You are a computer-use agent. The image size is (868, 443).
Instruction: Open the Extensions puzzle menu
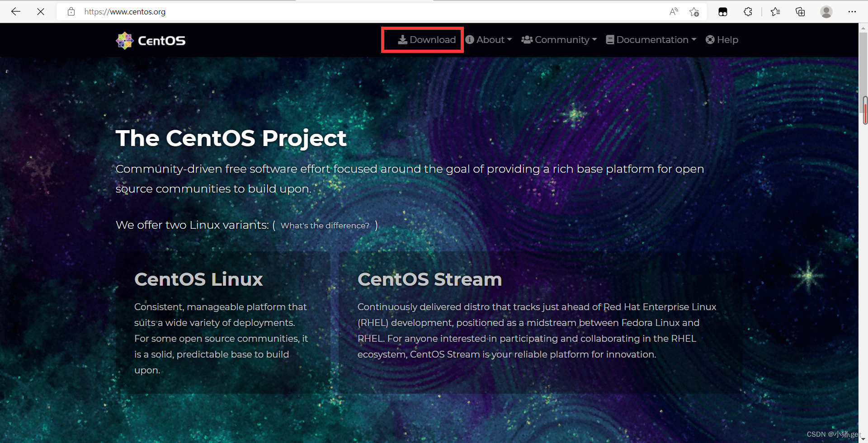(748, 12)
